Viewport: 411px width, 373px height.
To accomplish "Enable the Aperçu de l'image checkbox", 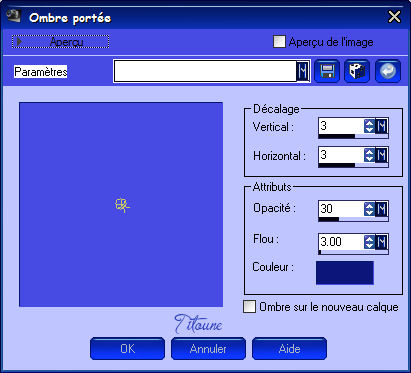I will (279, 42).
